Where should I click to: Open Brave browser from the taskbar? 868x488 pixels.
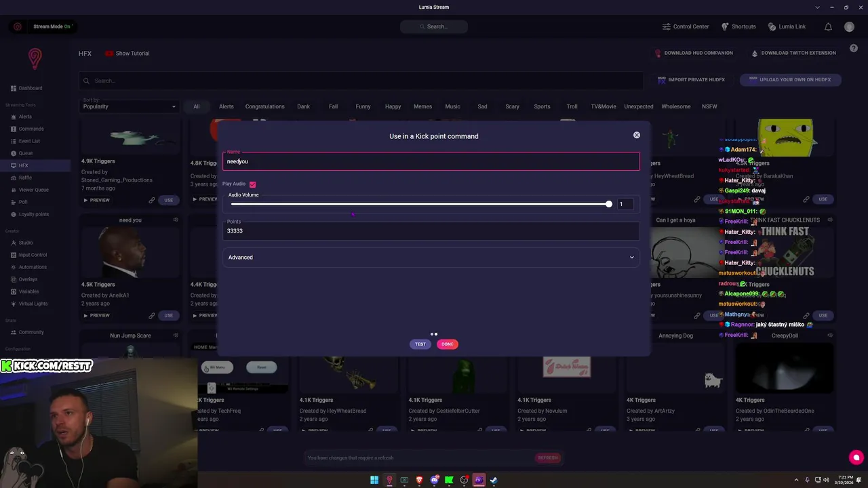(419, 480)
